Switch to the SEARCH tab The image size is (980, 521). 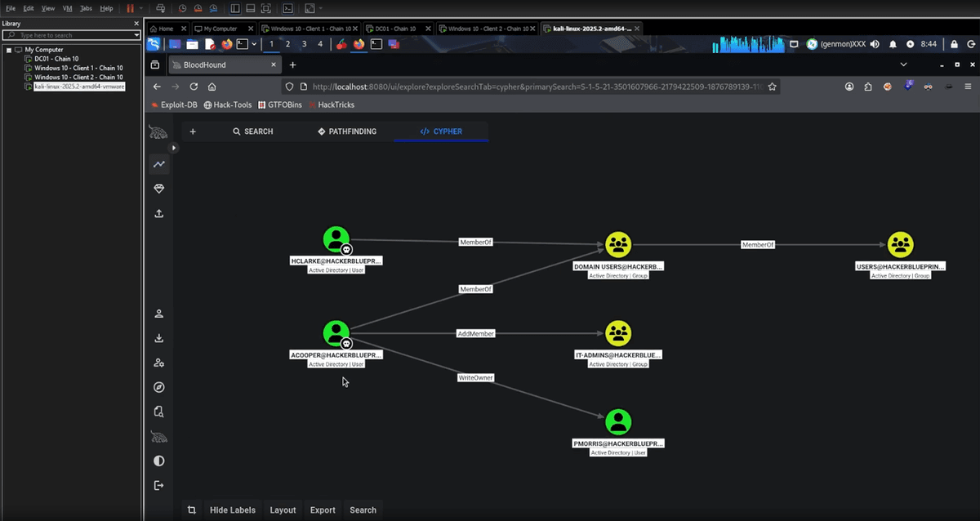point(253,131)
